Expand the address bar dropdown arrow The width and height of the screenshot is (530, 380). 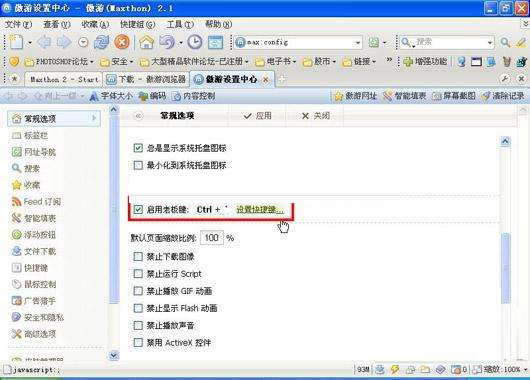pyautogui.click(x=358, y=43)
